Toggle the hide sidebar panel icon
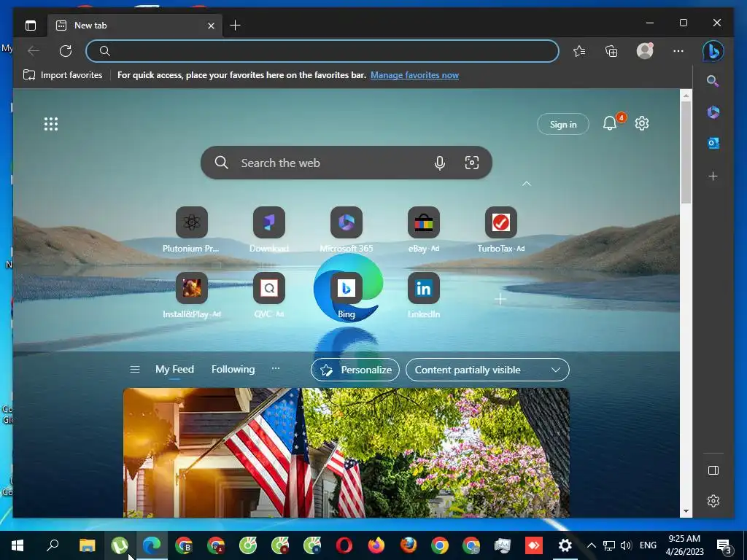 pos(713,470)
